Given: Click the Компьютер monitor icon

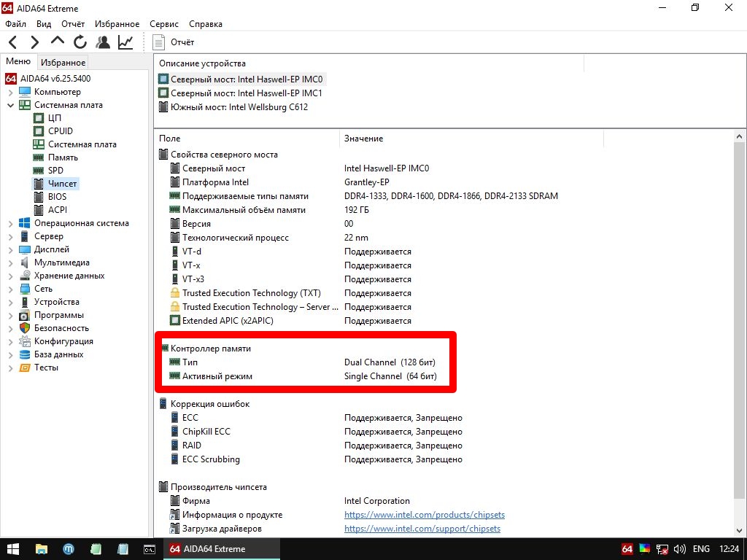Looking at the screenshot, I should (24, 92).
